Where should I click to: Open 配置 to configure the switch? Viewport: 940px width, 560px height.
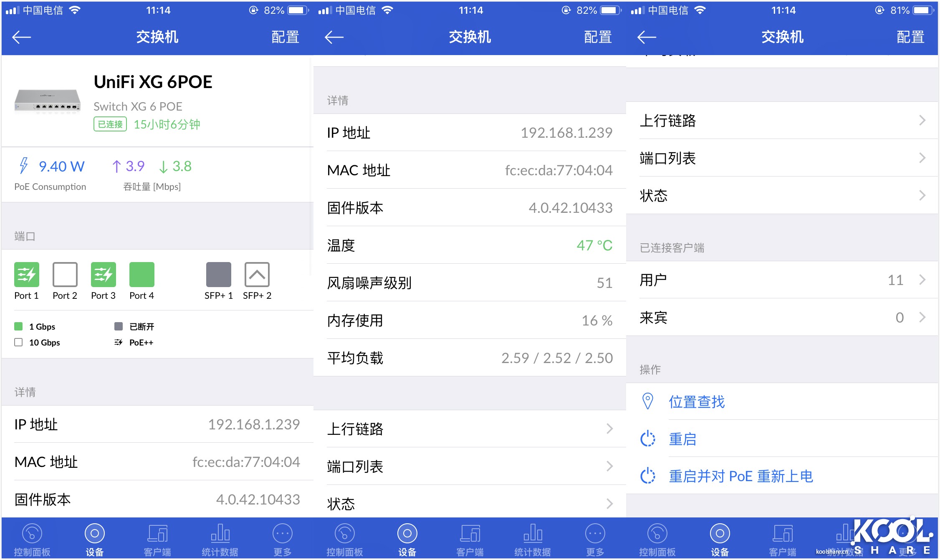[x=285, y=37]
